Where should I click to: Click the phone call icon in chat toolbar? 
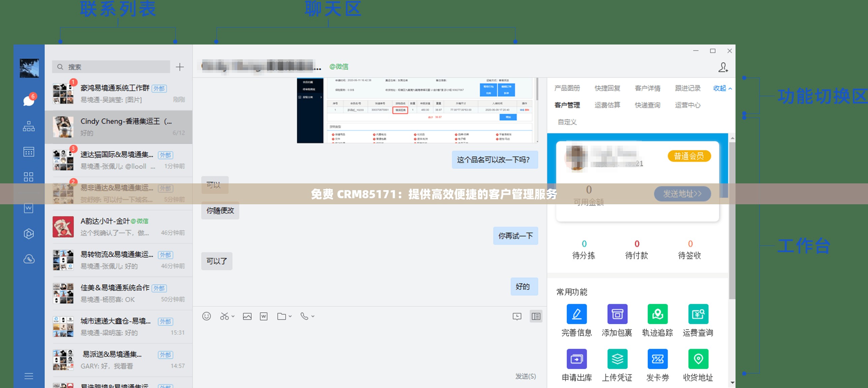click(304, 316)
